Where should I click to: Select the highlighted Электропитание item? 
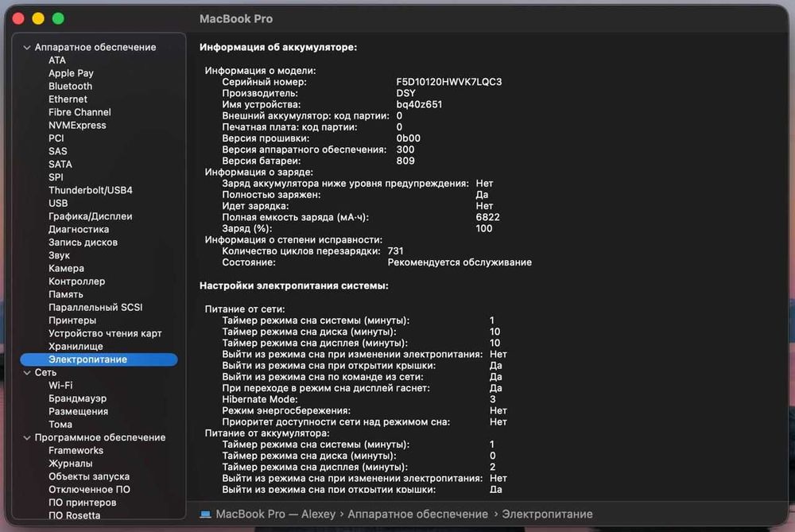click(99, 359)
